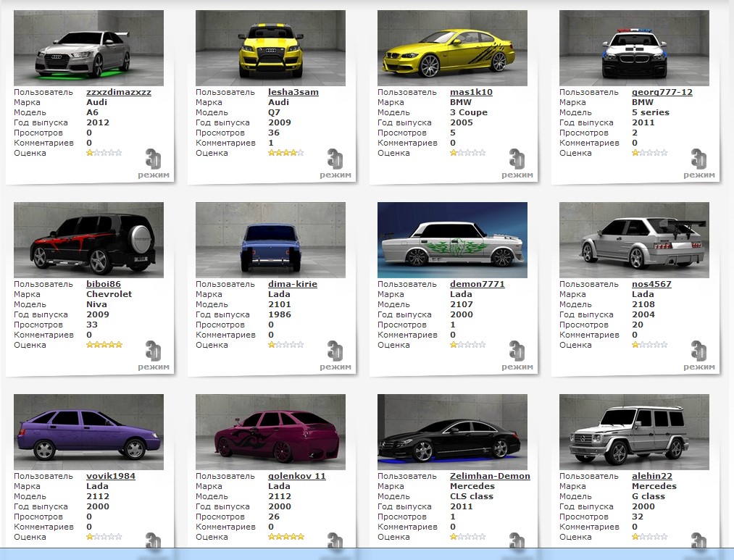This screenshot has width=734, height=560.
Task: Select the views count "36"
Action: (x=274, y=133)
